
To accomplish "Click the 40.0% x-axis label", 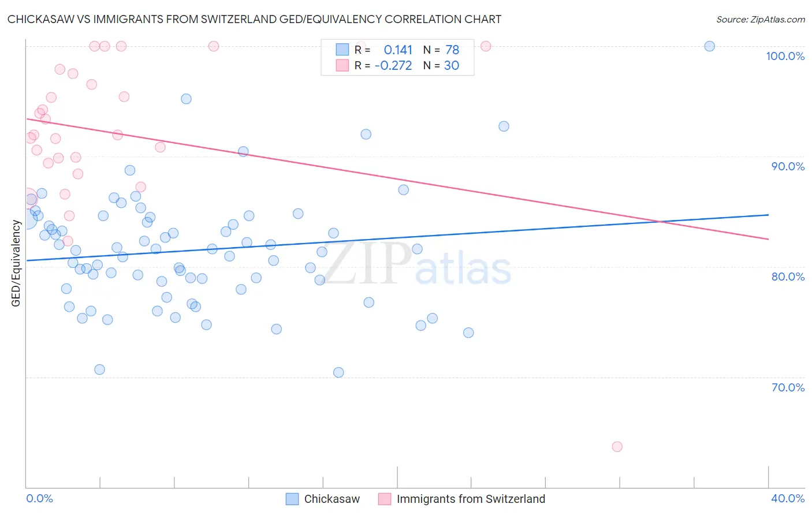I will tap(788, 498).
